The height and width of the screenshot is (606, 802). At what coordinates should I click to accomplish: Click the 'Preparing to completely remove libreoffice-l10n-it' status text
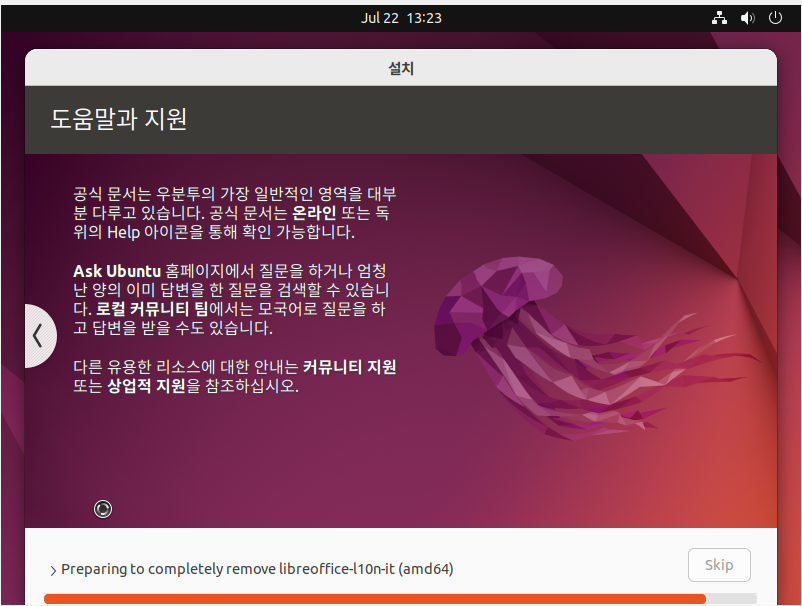coord(257,569)
